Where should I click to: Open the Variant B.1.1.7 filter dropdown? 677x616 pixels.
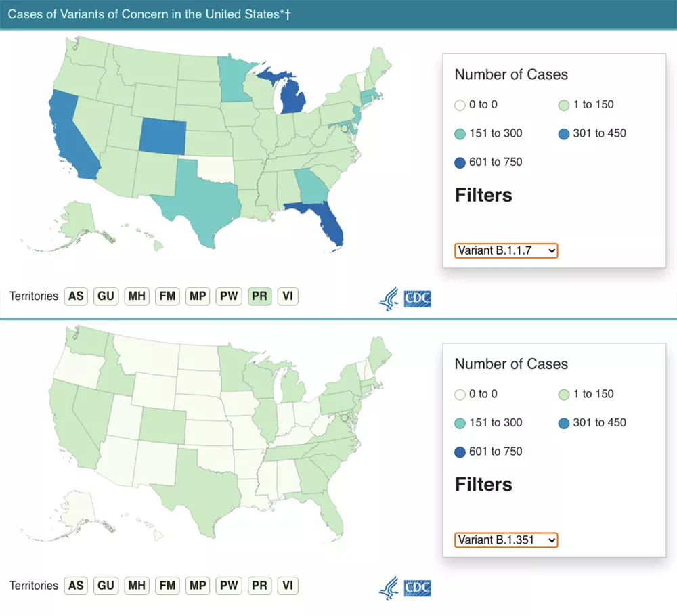(506, 251)
